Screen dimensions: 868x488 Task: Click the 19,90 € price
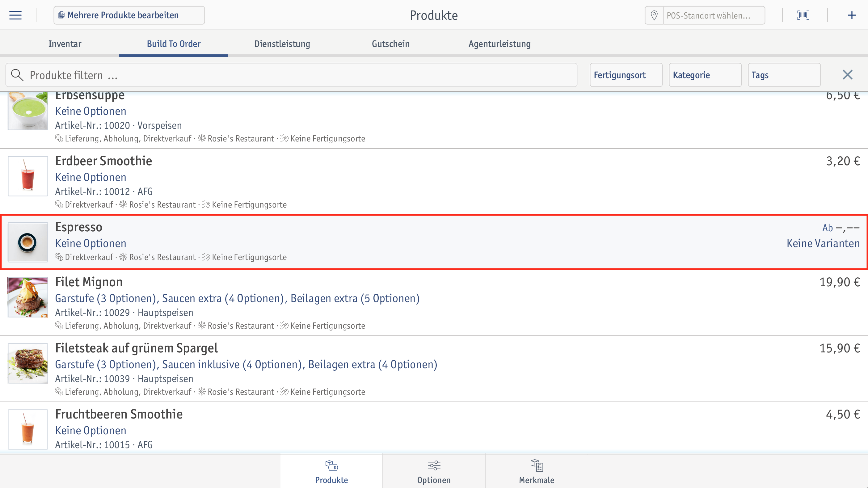click(x=839, y=282)
